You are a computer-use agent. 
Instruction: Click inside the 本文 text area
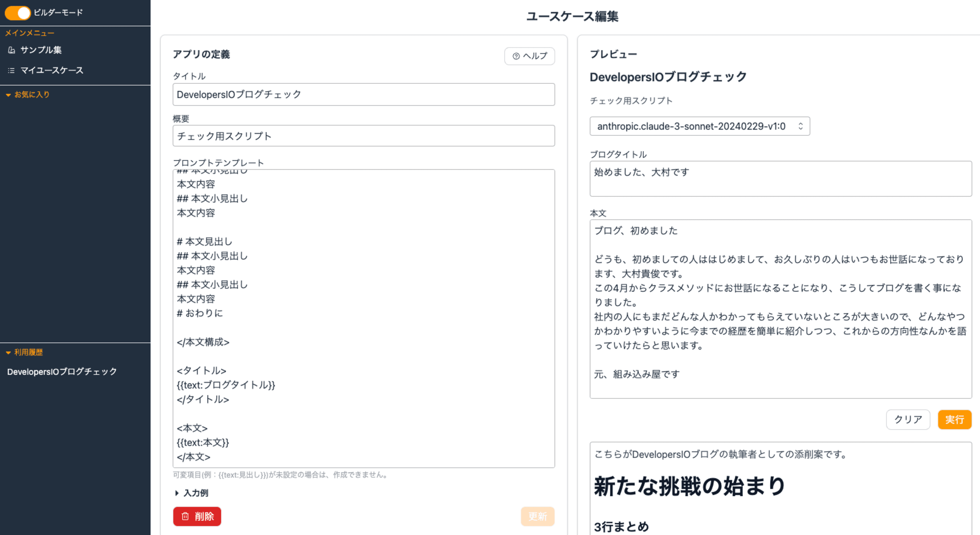coord(781,309)
